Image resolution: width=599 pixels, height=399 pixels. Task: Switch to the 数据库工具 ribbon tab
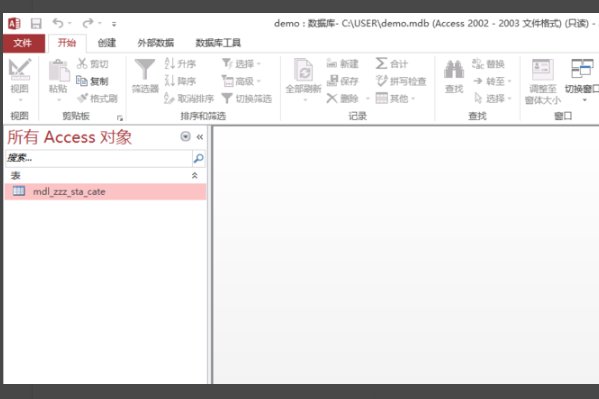pos(218,43)
